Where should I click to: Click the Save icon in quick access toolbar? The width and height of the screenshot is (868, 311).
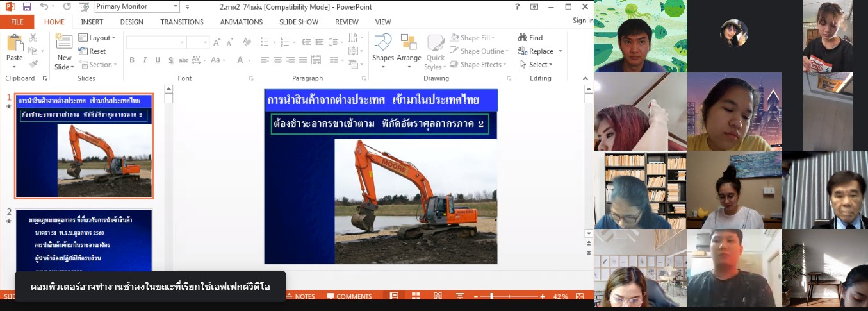coord(27,7)
